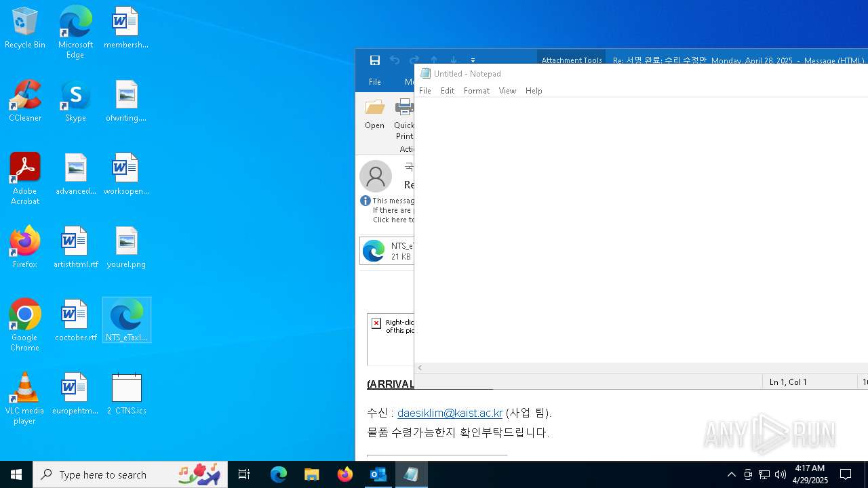Open VLC media player desktop shortcut

[x=25, y=399]
